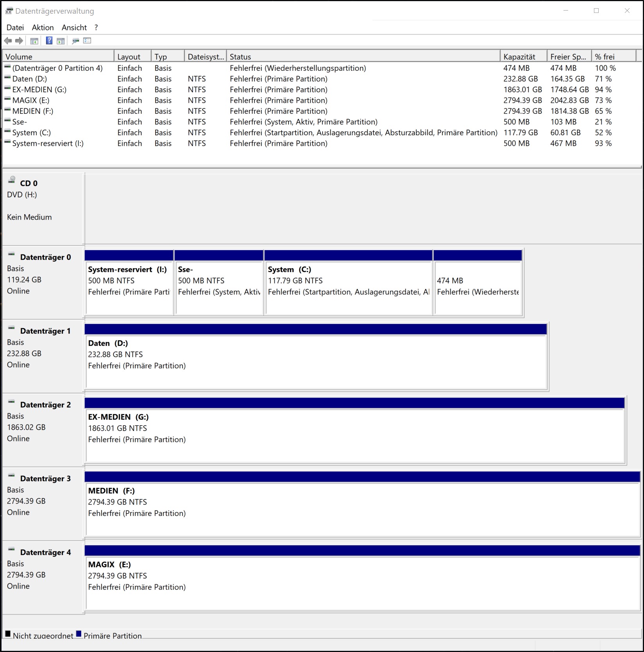The width and height of the screenshot is (644, 652).
Task: Open the Datei menu
Action: (x=15, y=27)
